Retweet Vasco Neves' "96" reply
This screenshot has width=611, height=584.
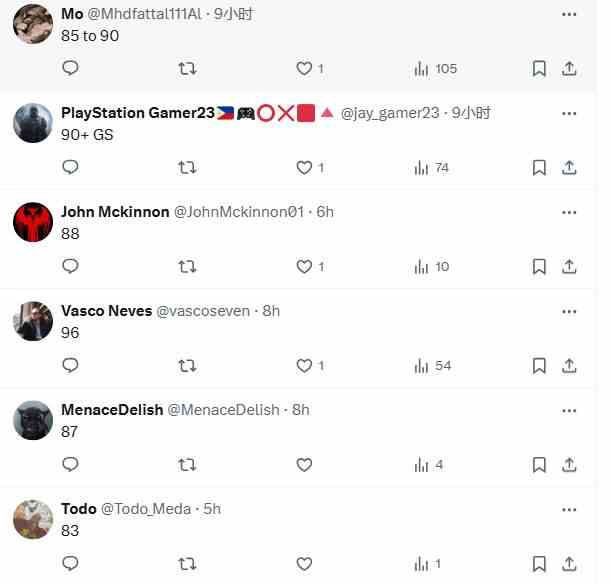point(187,366)
